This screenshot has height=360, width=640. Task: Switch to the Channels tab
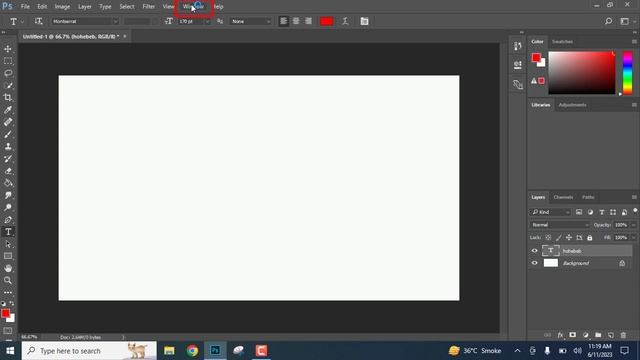(563, 197)
